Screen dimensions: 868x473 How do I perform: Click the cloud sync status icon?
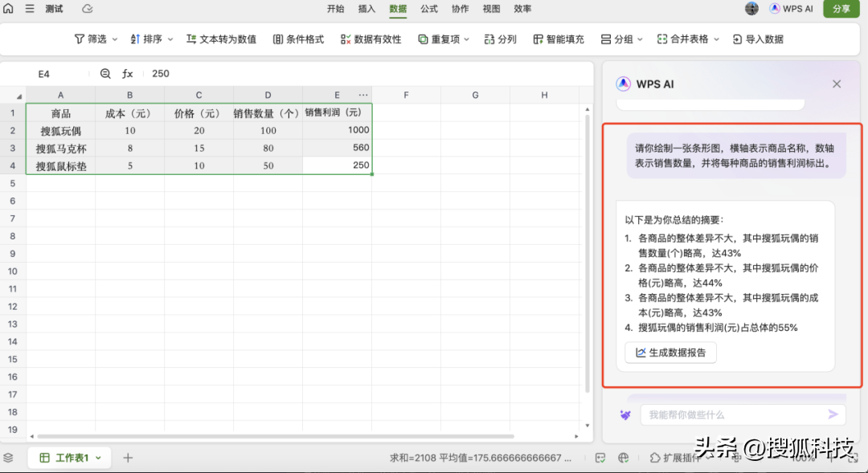pyautogui.click(x=88, y=9)
